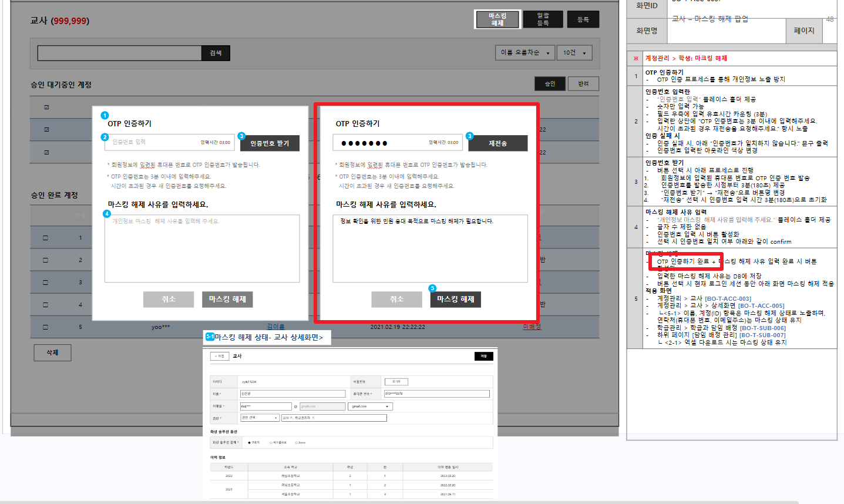
Task: Click badge 3 on the 인증번호 받기 button
Action: [241, 136]
